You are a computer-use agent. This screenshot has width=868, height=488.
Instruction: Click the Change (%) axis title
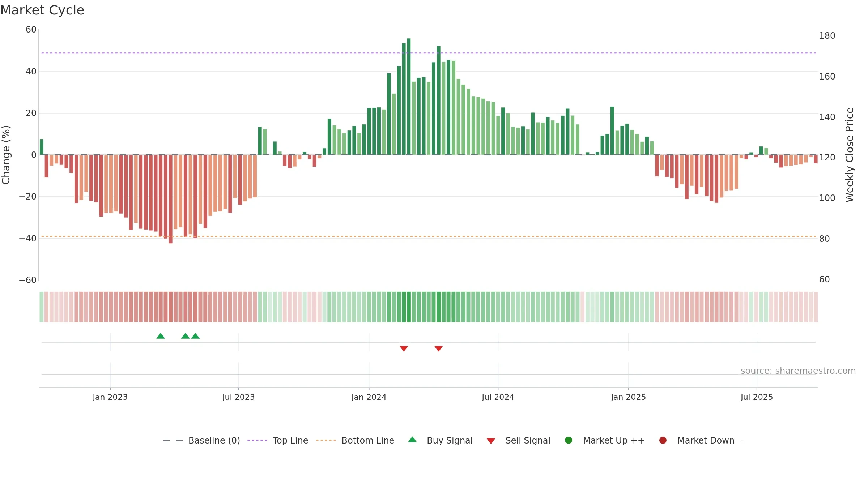click(x=6, y=155)
